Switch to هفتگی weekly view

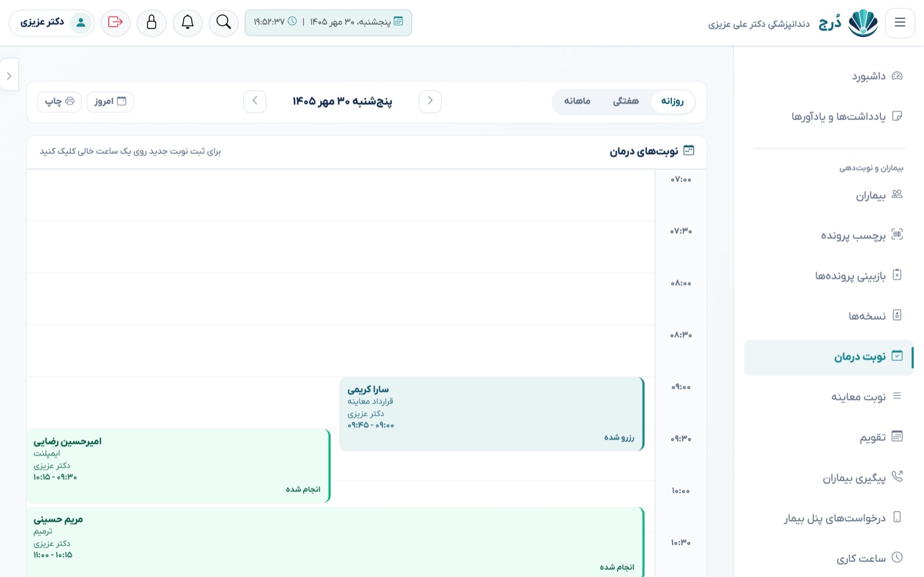[x=626, y=101]
